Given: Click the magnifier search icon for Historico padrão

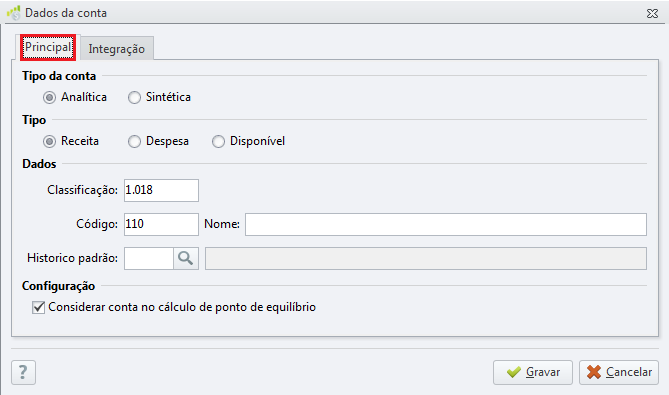Looking at the screenshot, I should (186, 258).
